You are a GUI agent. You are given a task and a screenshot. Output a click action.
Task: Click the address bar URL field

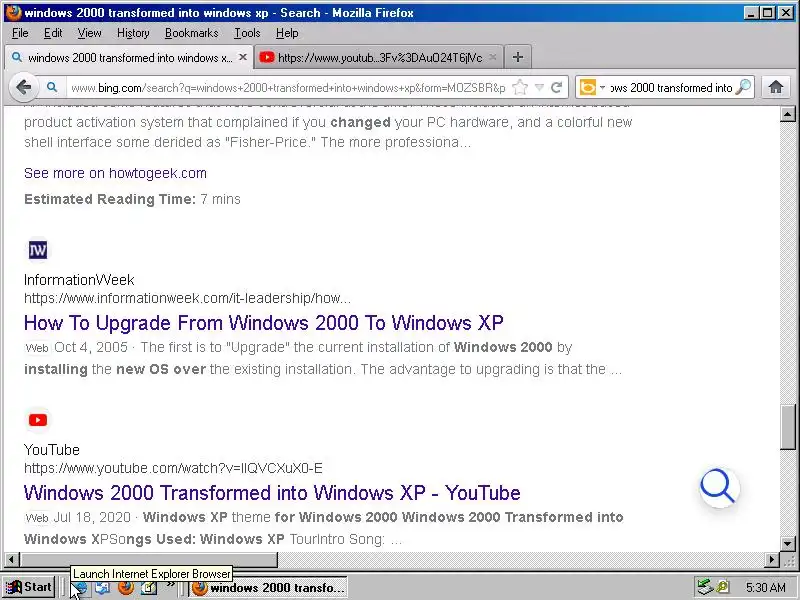point(288,88)
